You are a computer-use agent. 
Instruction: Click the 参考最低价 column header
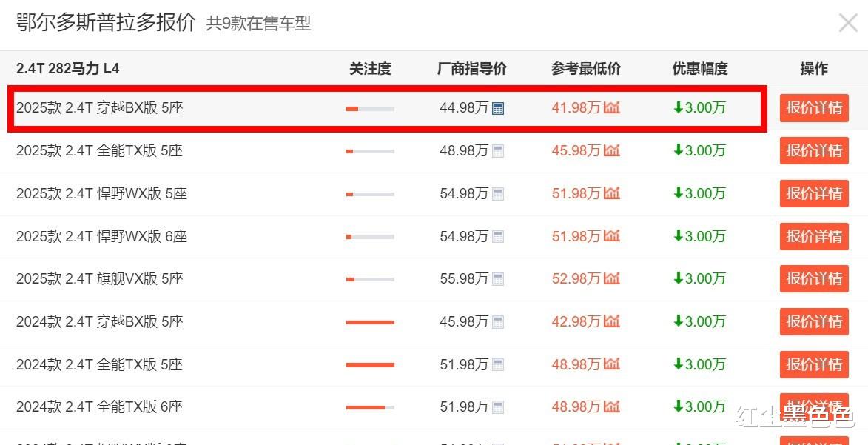click(x=585, y=69)
